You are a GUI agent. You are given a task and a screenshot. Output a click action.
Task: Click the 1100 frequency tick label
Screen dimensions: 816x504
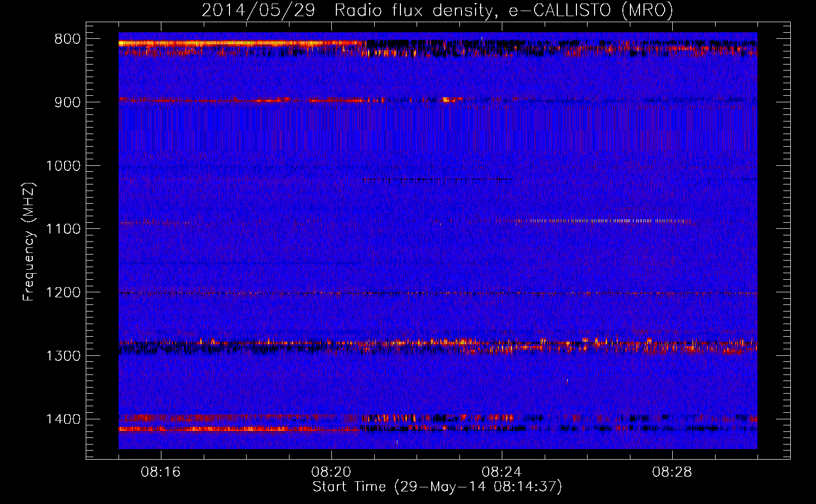[63, 229]
